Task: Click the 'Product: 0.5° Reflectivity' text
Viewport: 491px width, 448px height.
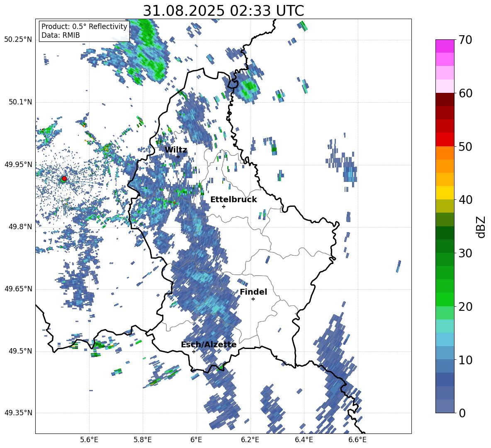Action: (84, 26)
